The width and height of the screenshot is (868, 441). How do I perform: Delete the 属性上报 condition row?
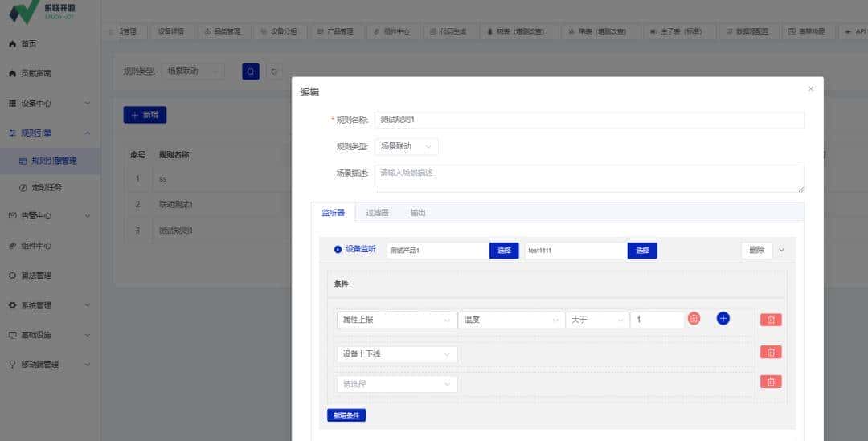771,320
